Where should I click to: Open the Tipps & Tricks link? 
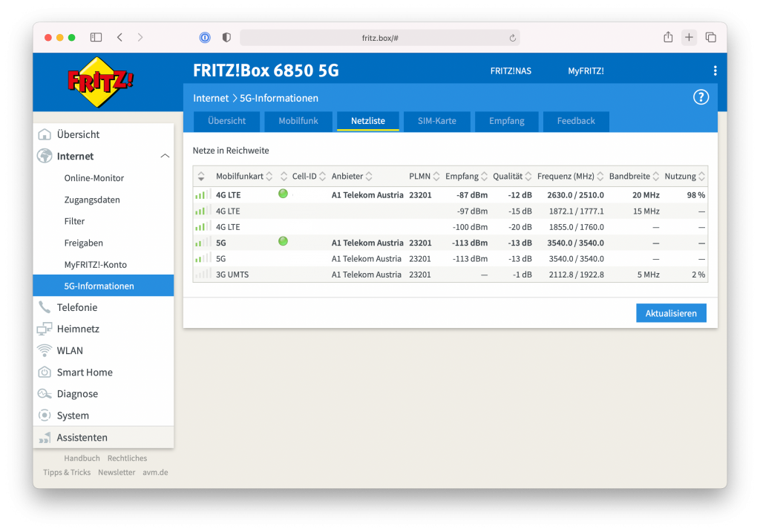(67, 472)
